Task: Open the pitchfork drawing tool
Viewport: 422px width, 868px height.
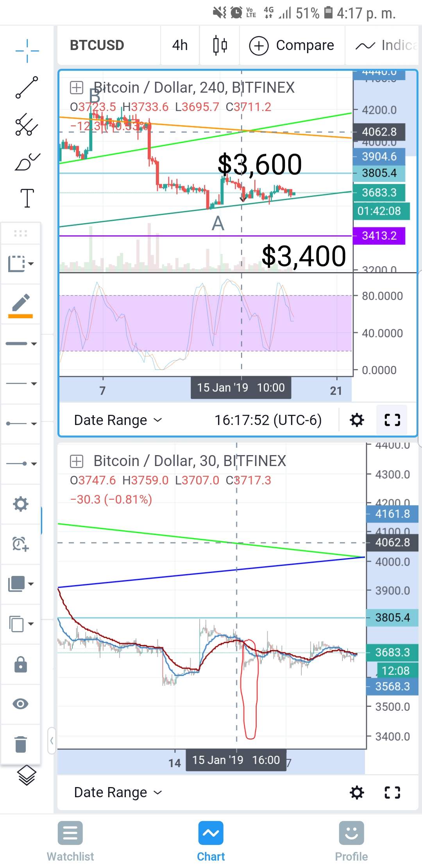Action: (27, 125)
